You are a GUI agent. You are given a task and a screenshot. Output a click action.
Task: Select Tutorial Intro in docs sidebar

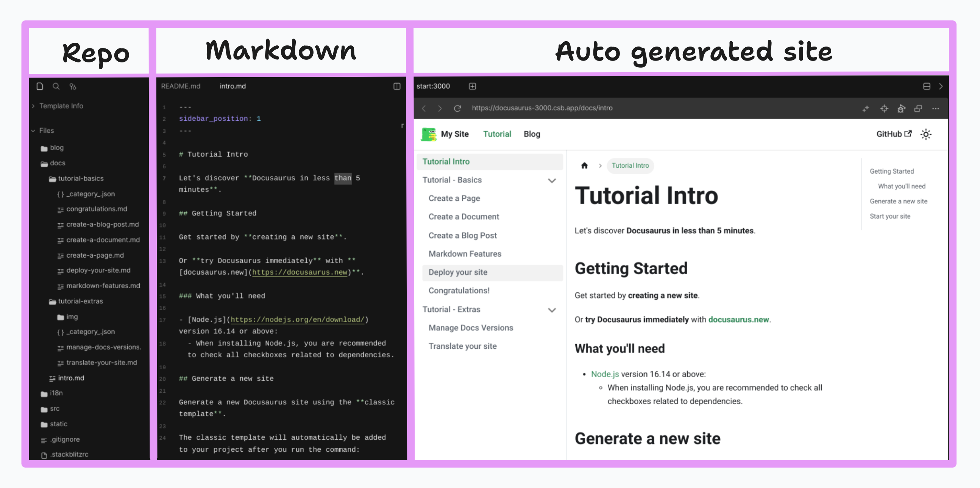(490, 162)
